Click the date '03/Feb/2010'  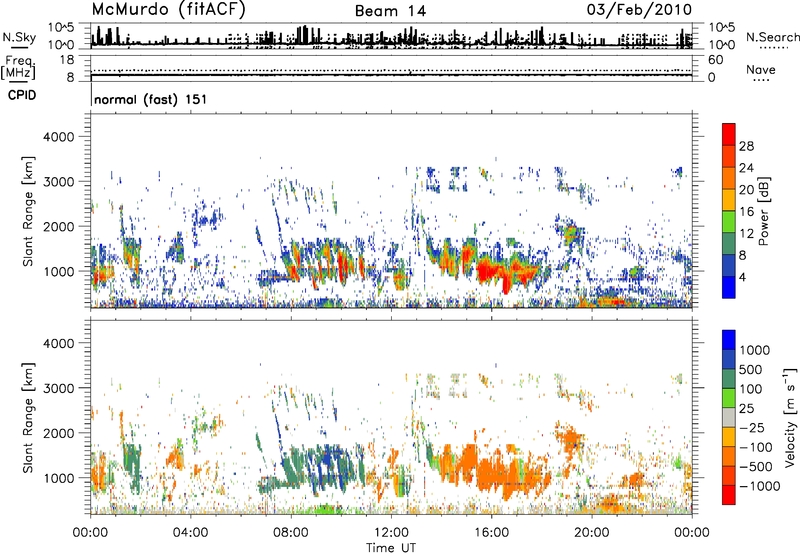pos(639,10)
